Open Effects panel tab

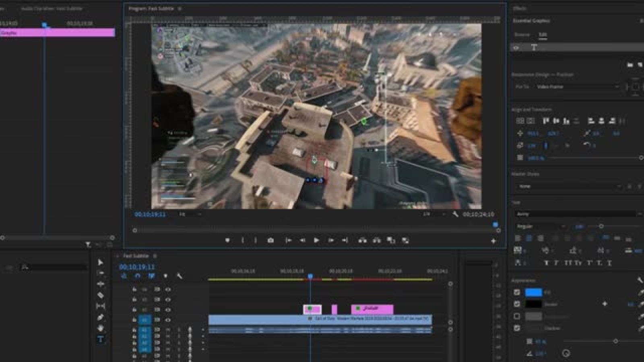(x=519, y=8)
